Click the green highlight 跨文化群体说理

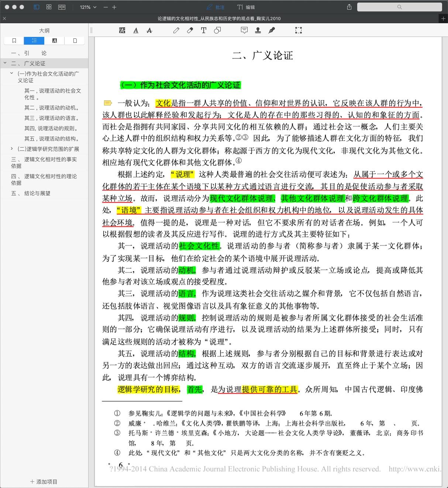tap(380, 198)
